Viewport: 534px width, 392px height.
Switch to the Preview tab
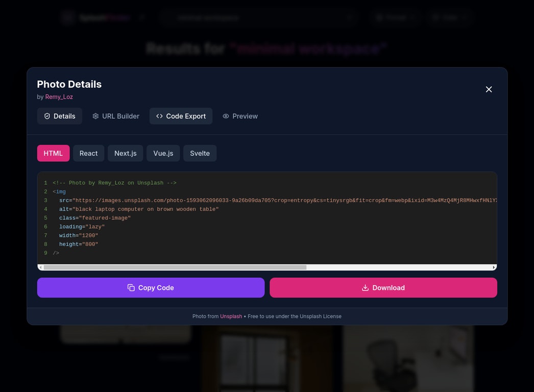pos(240,116)
